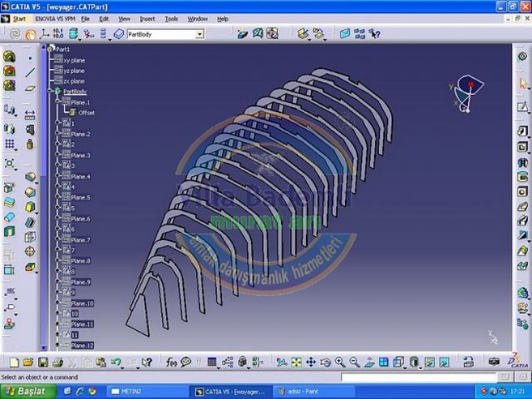
Task: Click the tree scrollbar down arrow
Action: point(43,348)
